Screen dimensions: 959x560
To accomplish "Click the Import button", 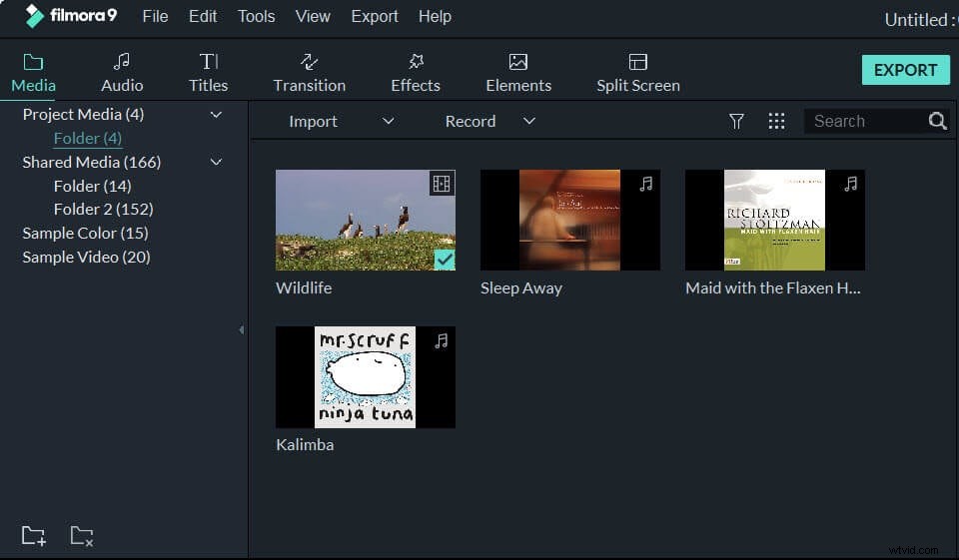I will (x=313, y=121).
